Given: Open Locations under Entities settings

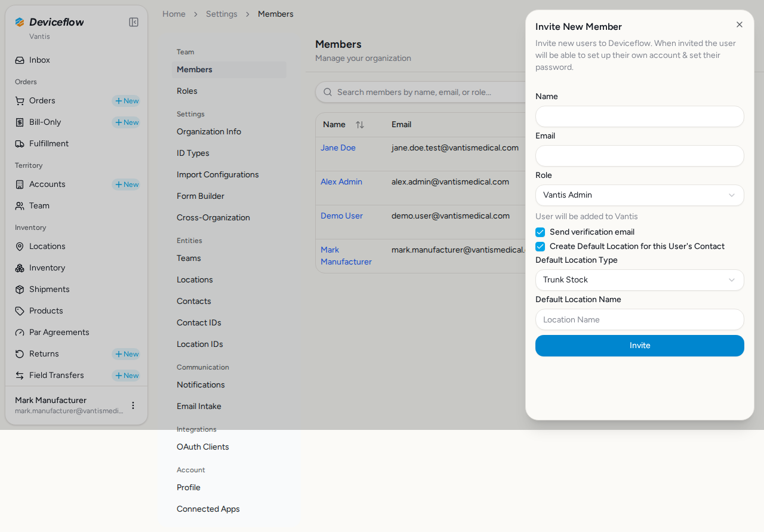Looking at the screenshot, I should click(x=229, y=280).
